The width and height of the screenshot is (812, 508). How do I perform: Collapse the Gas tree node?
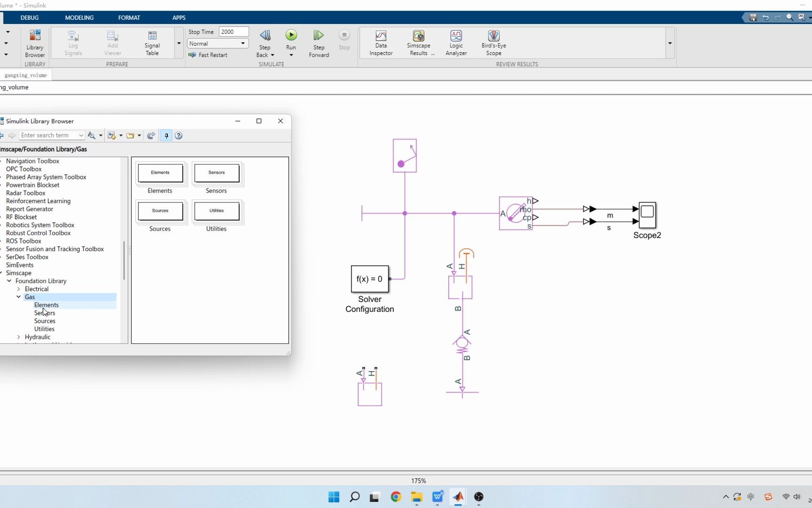(x=18, y=297)
